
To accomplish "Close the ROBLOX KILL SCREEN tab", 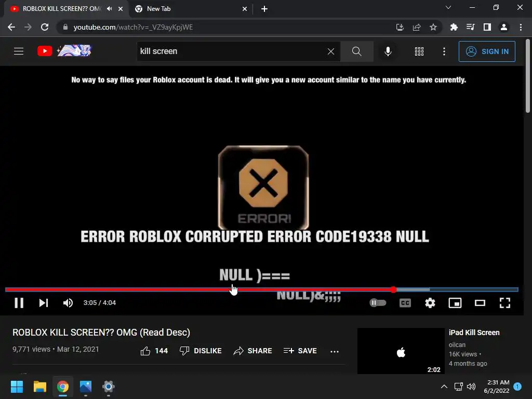I will [121, 9].
